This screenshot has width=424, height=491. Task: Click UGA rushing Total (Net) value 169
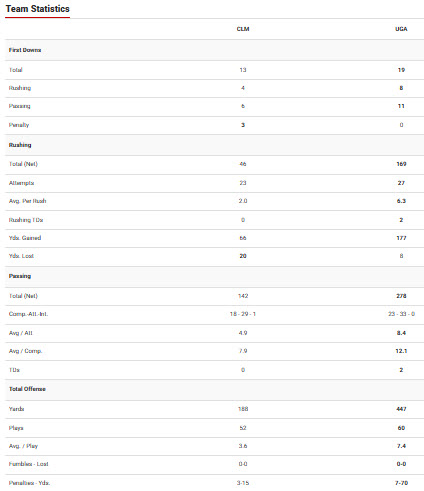tap(401, 164)
